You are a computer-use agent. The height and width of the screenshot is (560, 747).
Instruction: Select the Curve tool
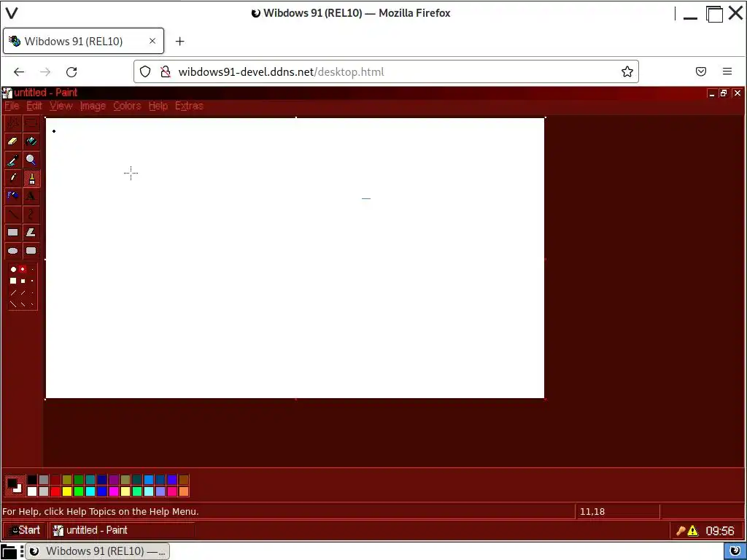click(31, 214)
